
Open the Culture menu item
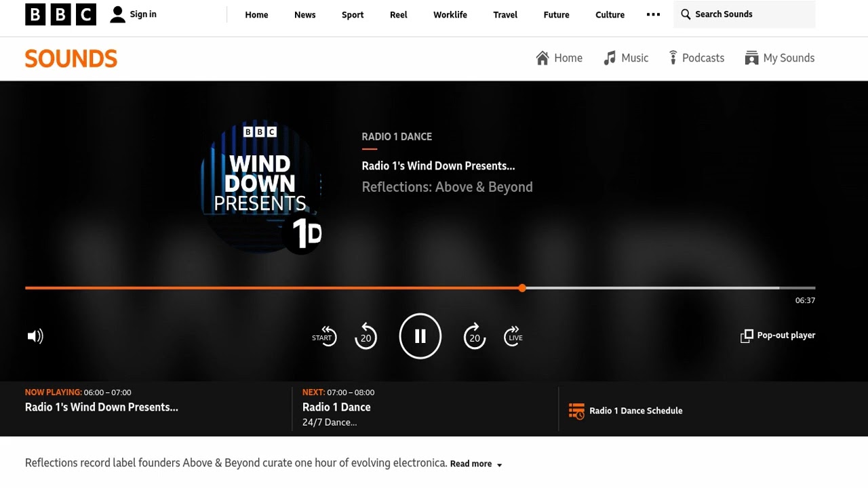click(x=610, y=15)
